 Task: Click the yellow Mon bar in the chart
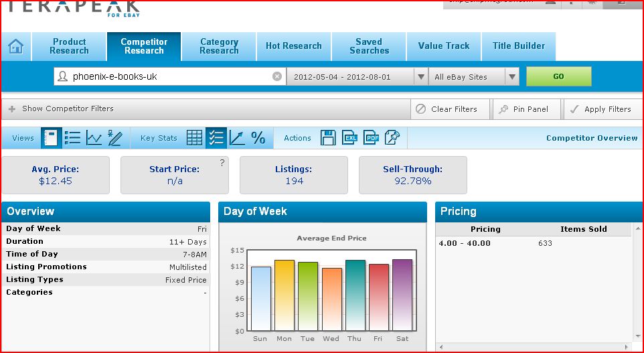tap(285, 295)
